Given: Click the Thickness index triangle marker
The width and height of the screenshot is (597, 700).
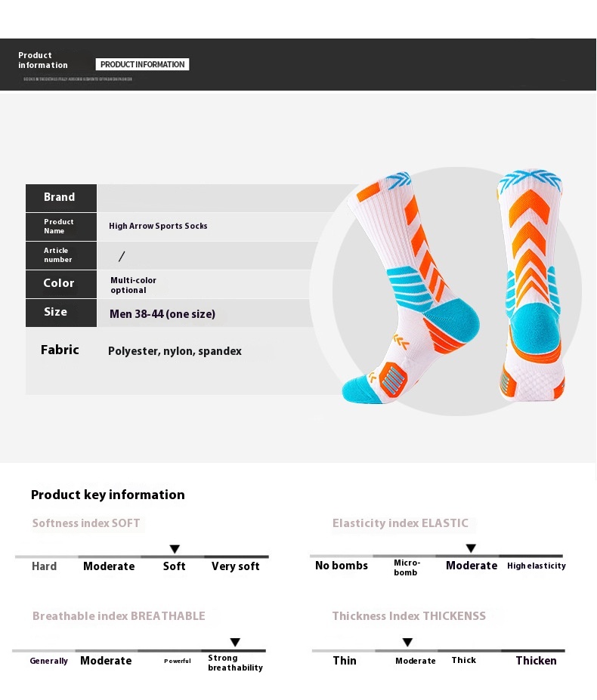Looking at the screenshot, I should pos(407,642).
